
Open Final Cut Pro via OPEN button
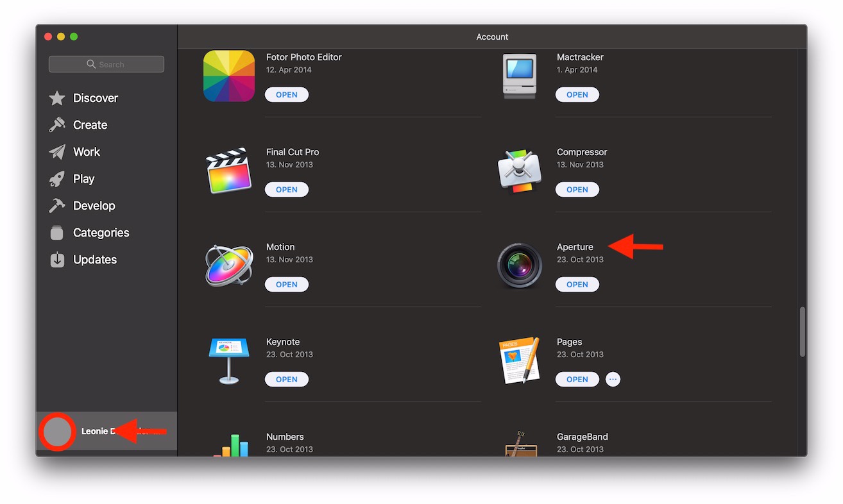287,190
